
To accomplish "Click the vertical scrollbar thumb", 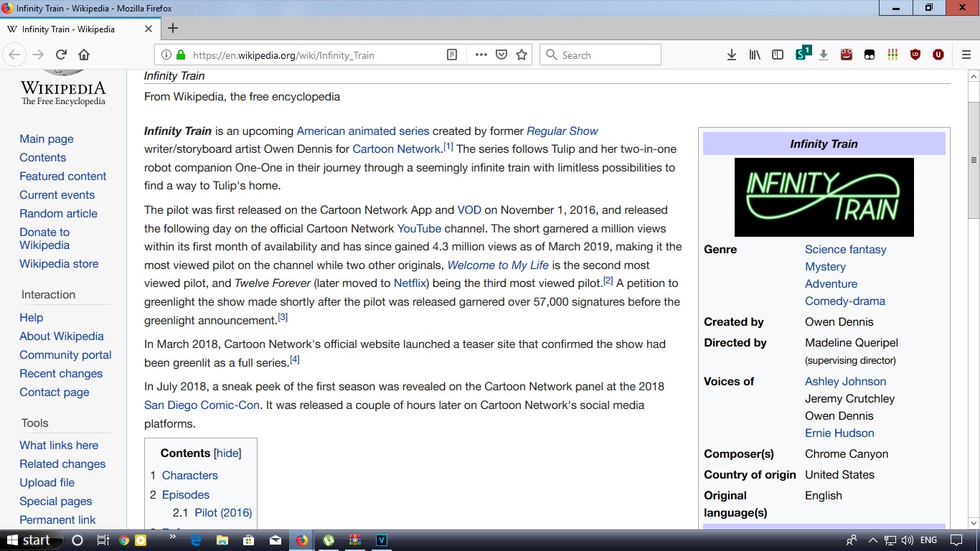I will (x=974, y=160).
